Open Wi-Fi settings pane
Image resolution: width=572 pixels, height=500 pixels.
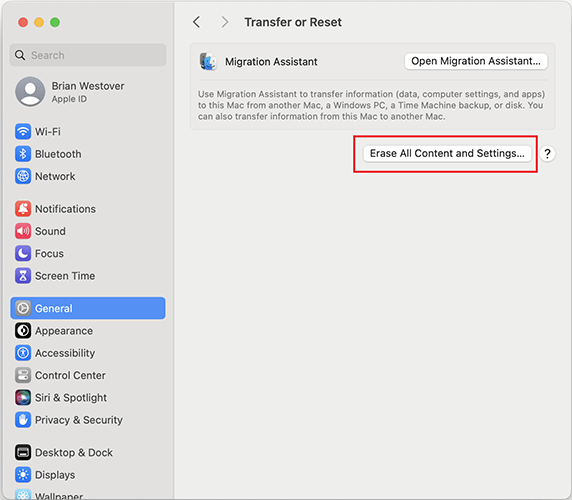click(88, 132)
